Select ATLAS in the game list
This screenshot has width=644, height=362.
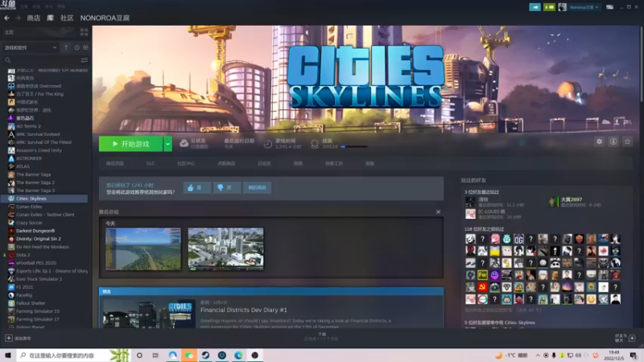pos(23,167)
